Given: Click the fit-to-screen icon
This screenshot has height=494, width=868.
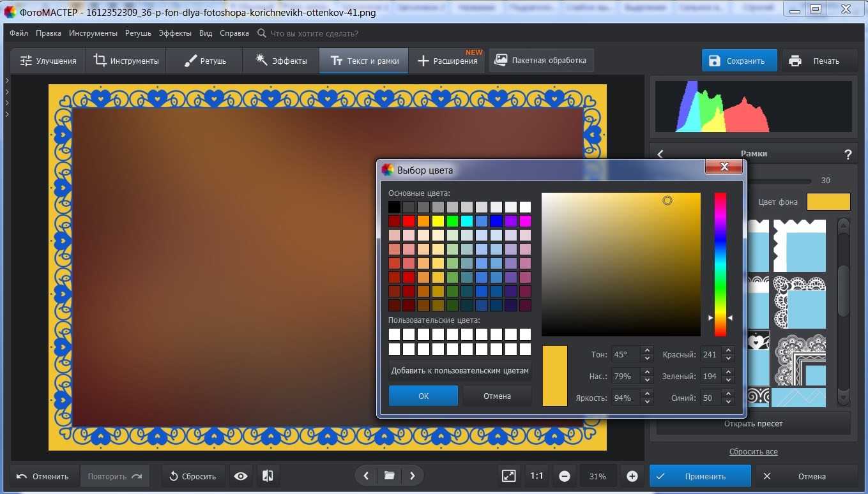Looking at the screenshot, I should pyautogui.click(x=508, y=476).
